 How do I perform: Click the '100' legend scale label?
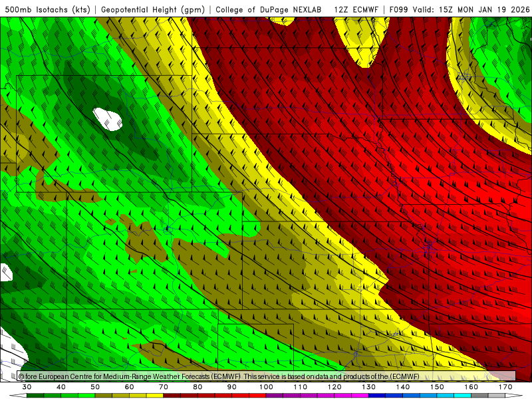click(x=267, y=387)
